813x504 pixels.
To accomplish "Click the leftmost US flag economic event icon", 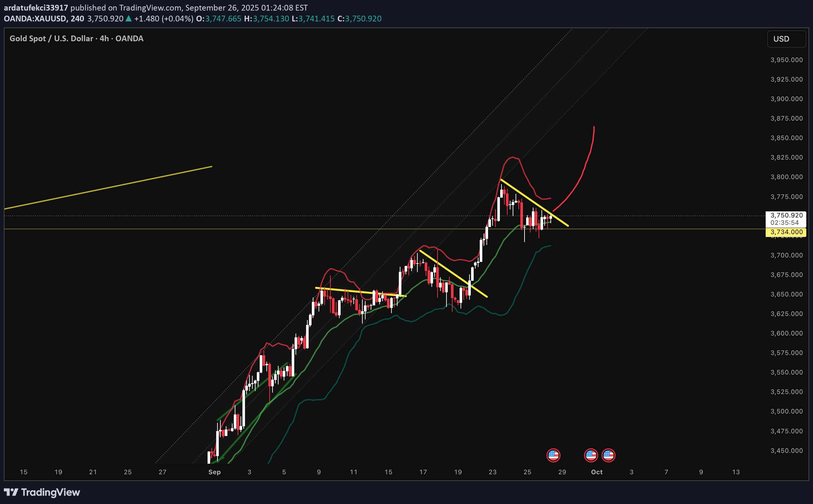I will pos(553,455).
